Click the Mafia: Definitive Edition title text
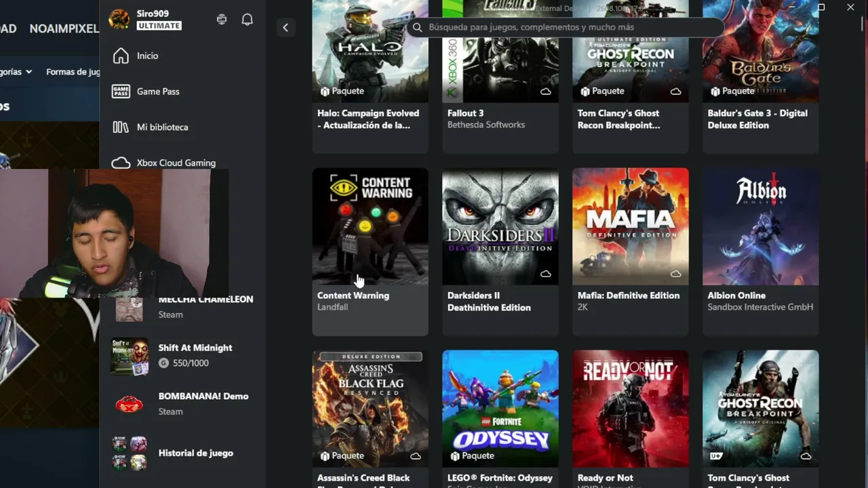This screenshot has height=488, width=868. pyautogui.click(x=629, y=296)
